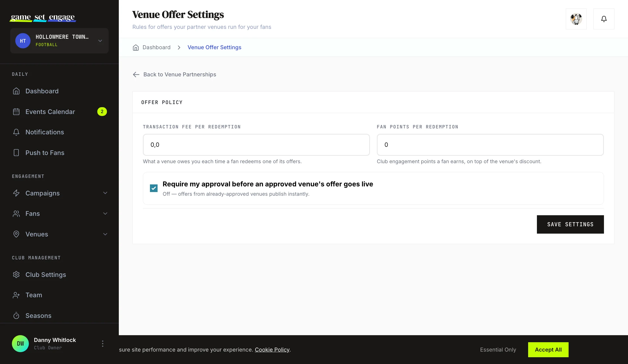Click the sidebar Notifications bell icon
628x364 pixels.
coord(16,132)
